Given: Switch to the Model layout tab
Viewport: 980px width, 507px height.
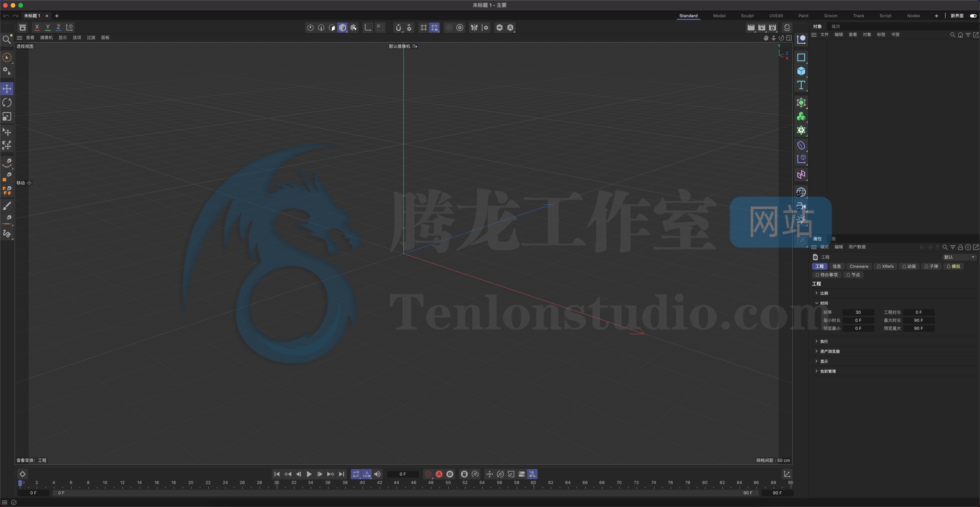Looking at the screenshot, I should pyautogui.click(x=719, y=16).
